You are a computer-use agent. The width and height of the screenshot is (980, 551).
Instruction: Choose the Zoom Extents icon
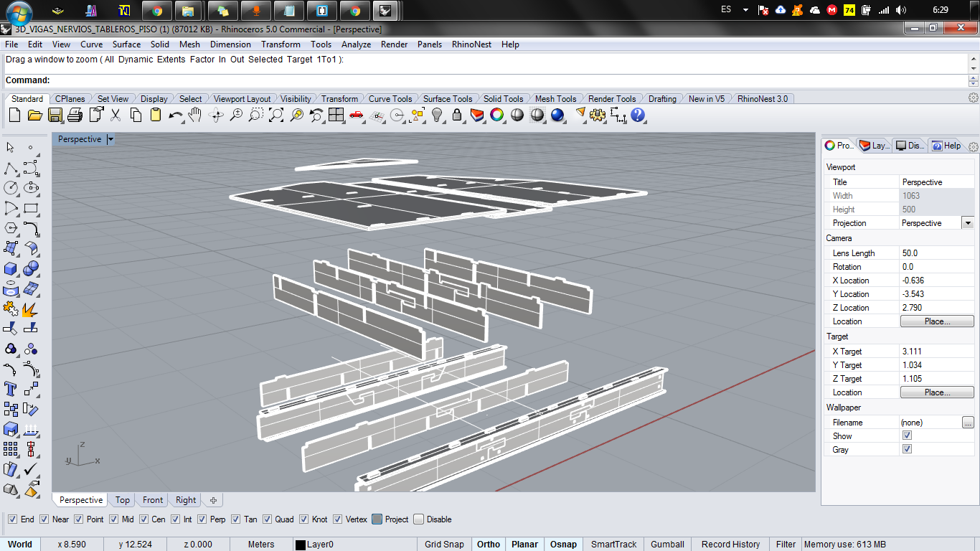276,115
